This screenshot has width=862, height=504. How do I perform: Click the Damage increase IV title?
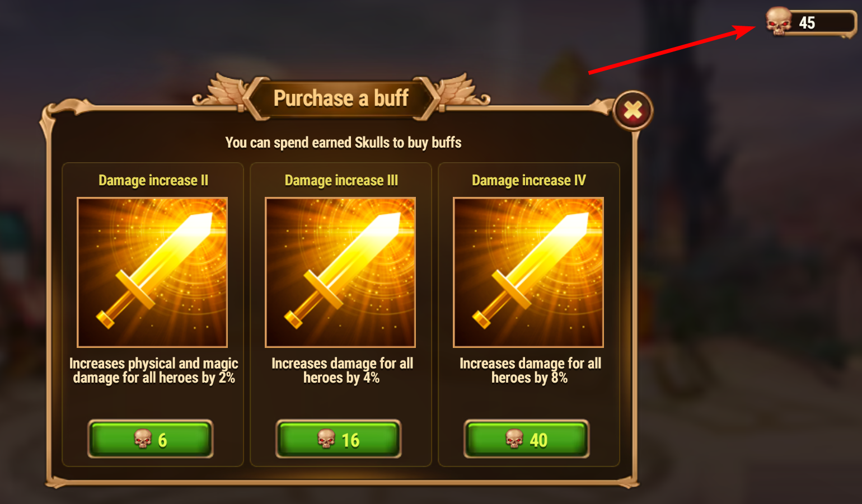[x=529, y=180]
